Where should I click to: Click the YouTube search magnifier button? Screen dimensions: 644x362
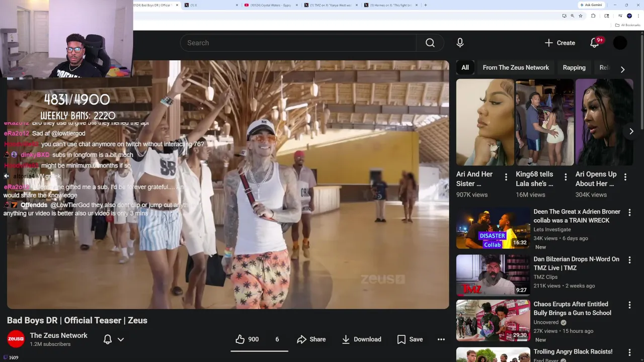(x=430, y=43)
